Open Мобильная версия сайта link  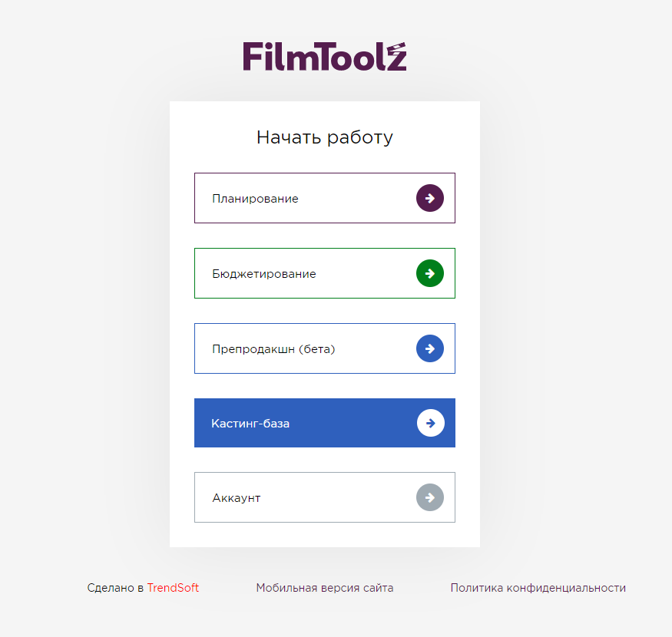pyautogui.click(x=324, y=588)
